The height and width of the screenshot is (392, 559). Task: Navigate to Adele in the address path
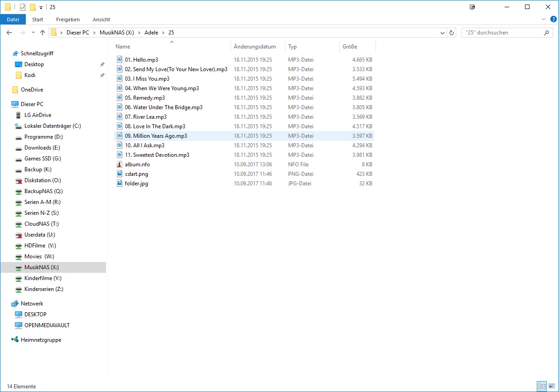point(151,33)
